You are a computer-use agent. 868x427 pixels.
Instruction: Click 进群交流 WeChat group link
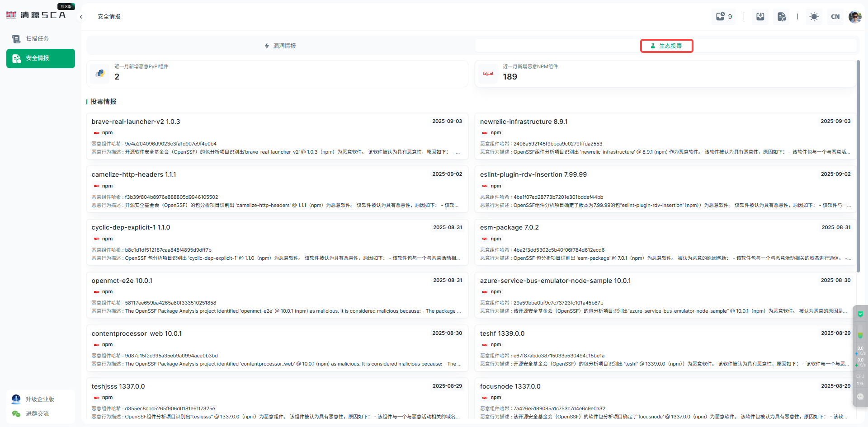point(37,414)
